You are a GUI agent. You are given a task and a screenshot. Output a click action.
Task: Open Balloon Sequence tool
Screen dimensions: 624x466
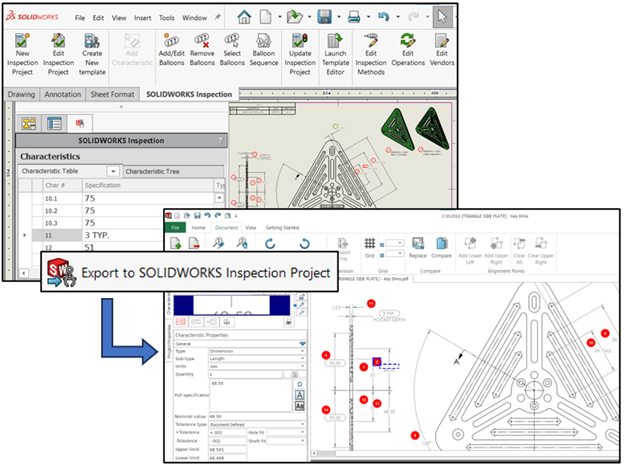click(x=263, y=50)
